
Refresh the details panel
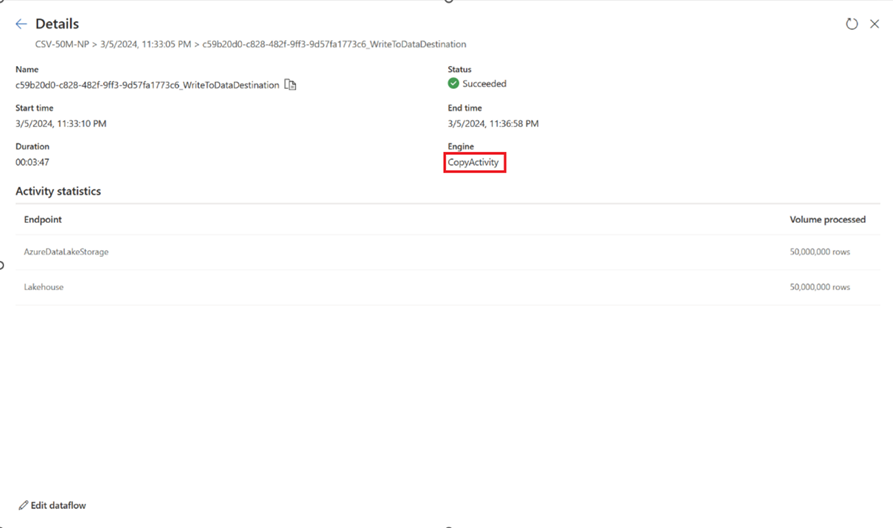click(851, 24)
